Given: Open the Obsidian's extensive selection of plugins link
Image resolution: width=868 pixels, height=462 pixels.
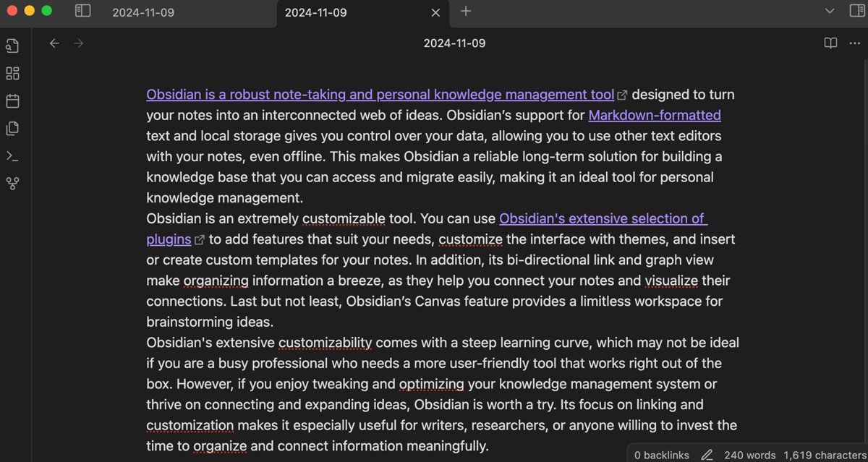Looking at the screenshot, I should tap(427, 228).
